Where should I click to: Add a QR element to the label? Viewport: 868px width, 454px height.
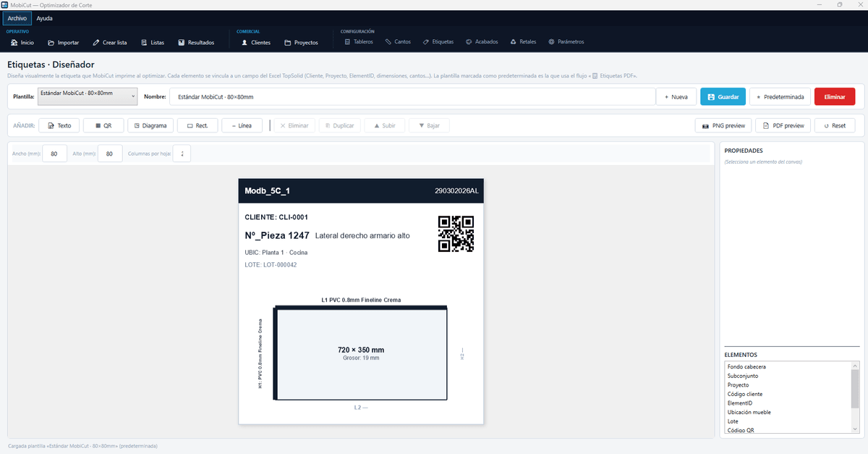(103, 125)
